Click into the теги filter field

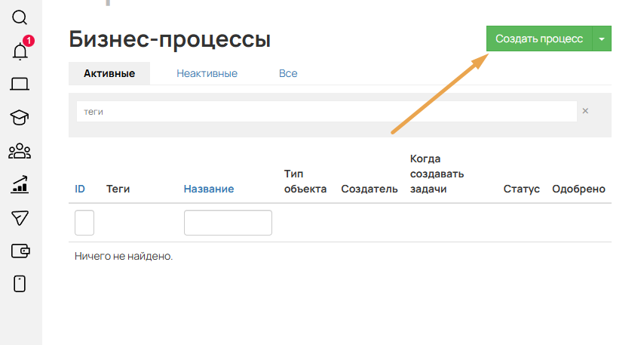(x=326, y=111)
